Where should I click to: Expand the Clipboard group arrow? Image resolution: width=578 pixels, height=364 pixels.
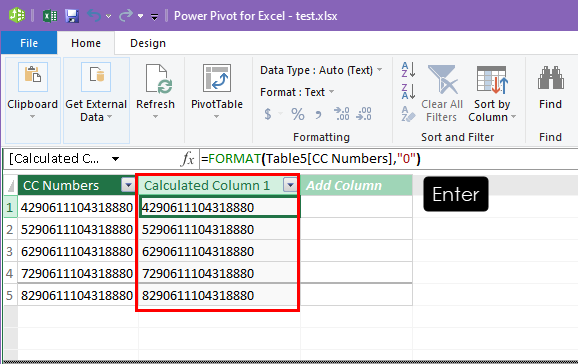(x=32, y=117)
